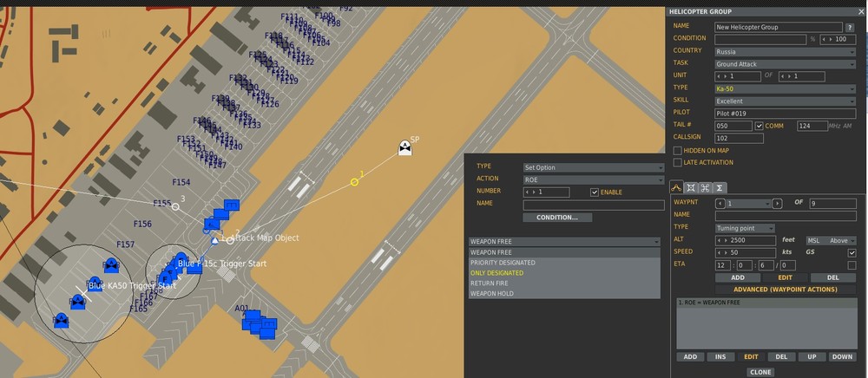868x378 pixels.
Task: Choose RETURN FIRE from the ROE list
Action: [564, 283]
